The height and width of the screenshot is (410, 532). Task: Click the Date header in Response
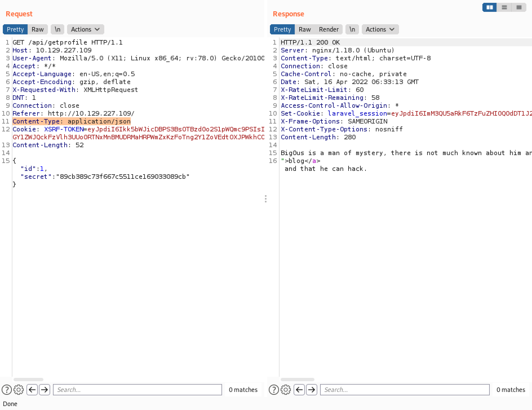(x=350, y=82)
